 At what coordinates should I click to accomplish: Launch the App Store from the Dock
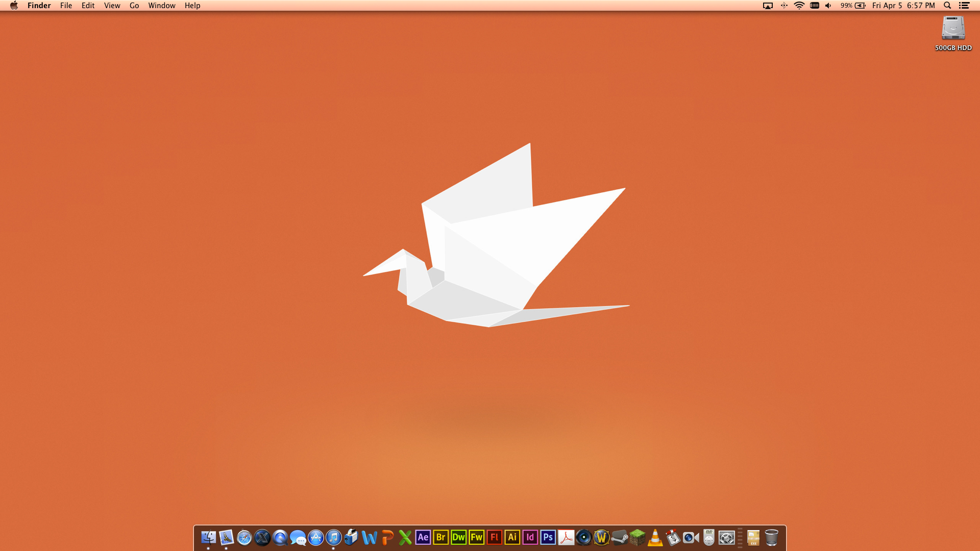point(315,537)
